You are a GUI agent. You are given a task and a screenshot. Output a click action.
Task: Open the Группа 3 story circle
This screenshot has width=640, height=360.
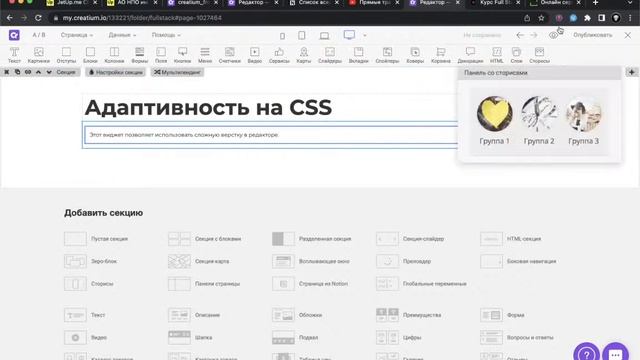[584, 114]
